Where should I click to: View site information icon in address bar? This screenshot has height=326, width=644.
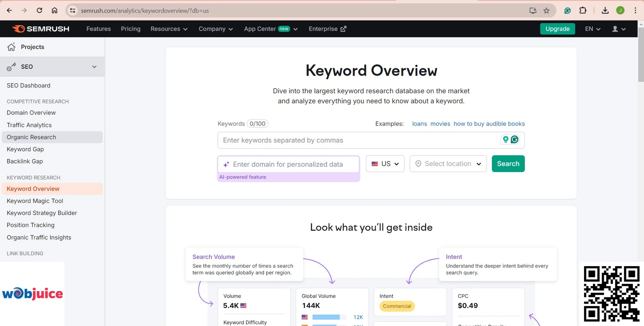(x=72, y=10)
